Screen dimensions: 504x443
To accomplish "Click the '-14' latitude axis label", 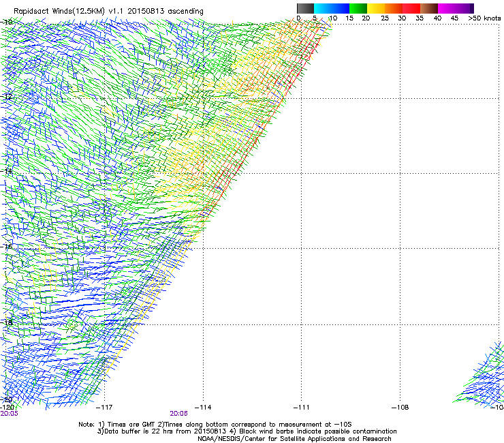I will point(7,171).
